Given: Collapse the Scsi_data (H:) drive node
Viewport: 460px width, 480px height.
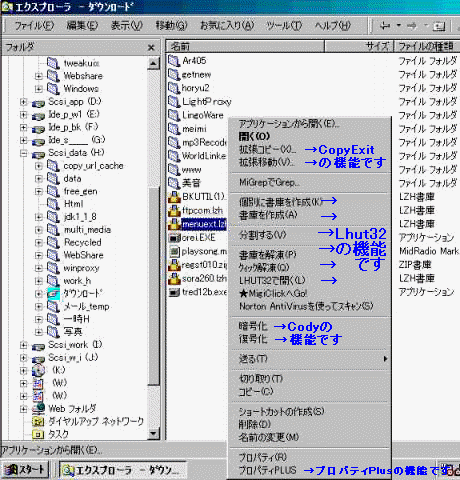Looking at the screenshot, I should [23, 153].
